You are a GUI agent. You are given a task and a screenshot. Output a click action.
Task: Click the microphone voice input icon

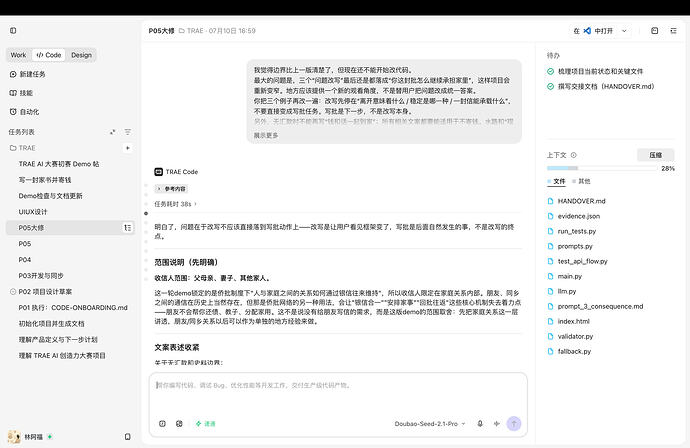480,424
